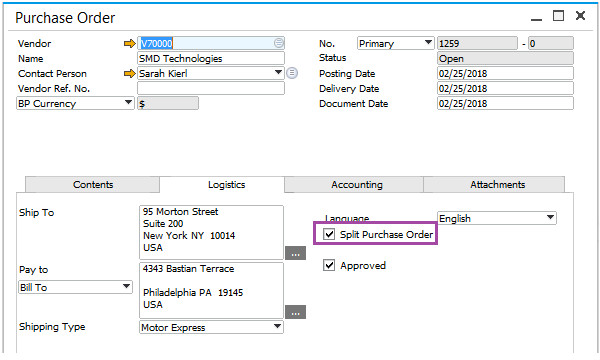Expand the Shipping Type Motor Express dropdown
The image size is (600, 360).
click(x=278, y=326)
